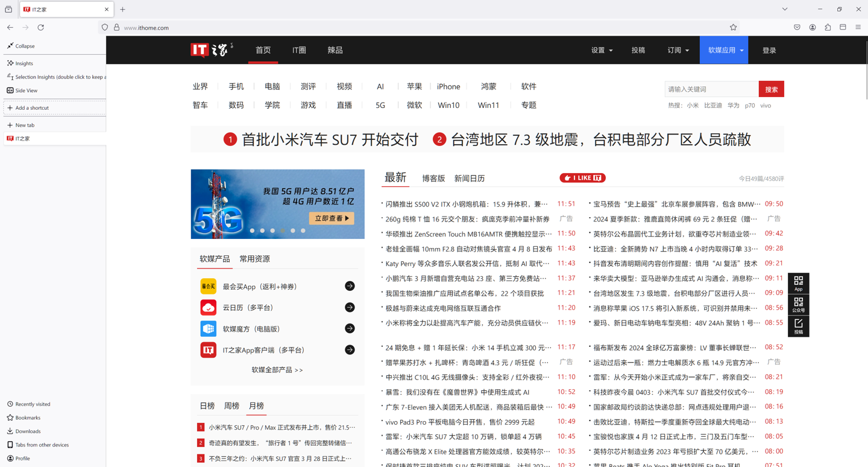Click arrow next to 云日历

point(350,308)
